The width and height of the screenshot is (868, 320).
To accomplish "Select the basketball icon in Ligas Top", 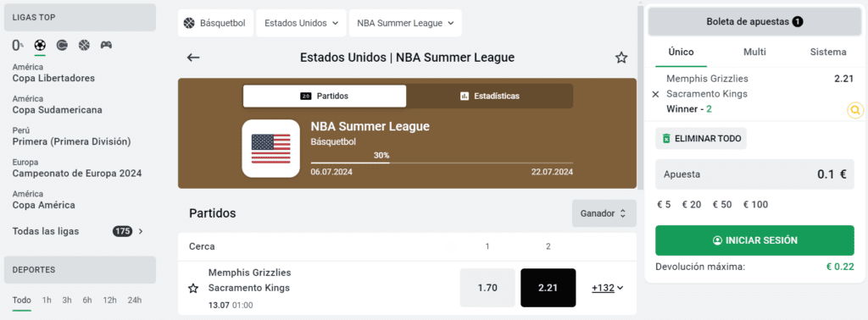I will click(x=84, y=46).
